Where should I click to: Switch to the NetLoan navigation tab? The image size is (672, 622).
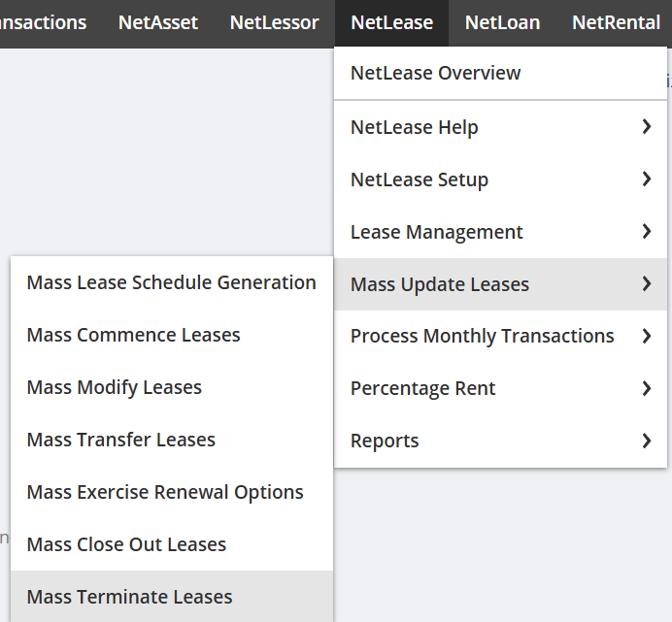(x=502, y=22)
